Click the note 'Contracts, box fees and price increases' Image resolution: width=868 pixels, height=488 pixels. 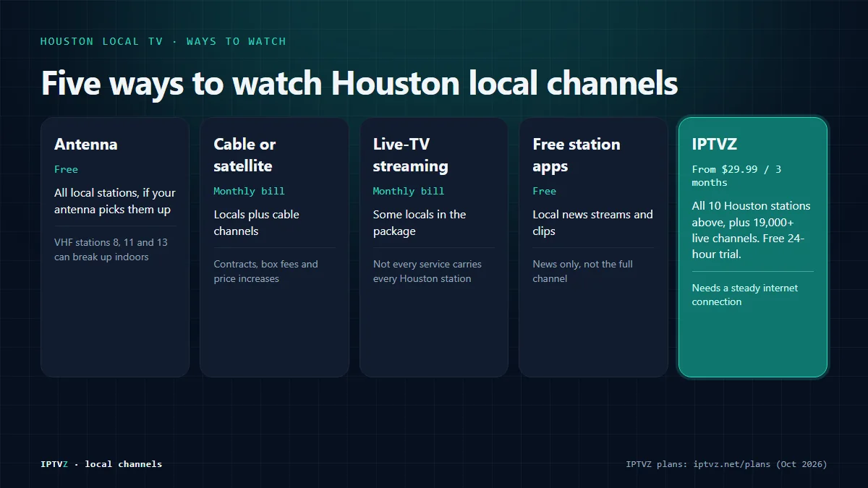pyautogui.click(x=265, y=271)
